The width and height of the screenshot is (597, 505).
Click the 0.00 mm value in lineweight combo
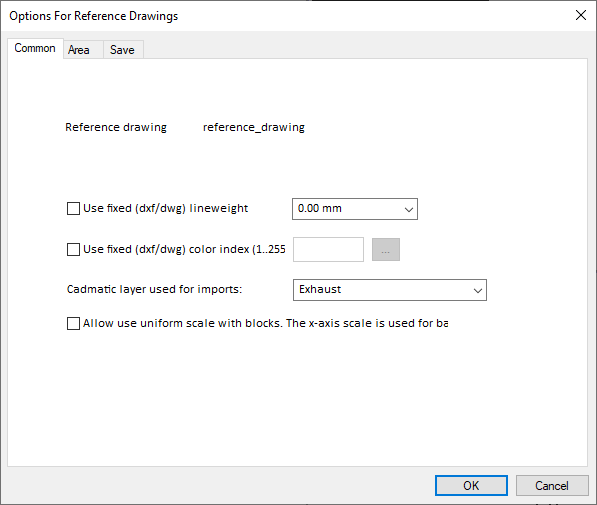coord(320,208)
